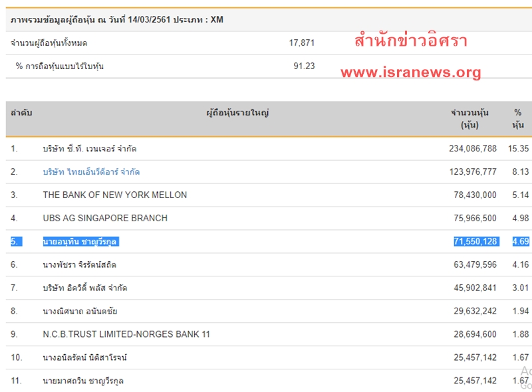
Task: Click บริษัท ซี.ที. เวนเจอร์ จำกัด in row 1
Action: 90,149
